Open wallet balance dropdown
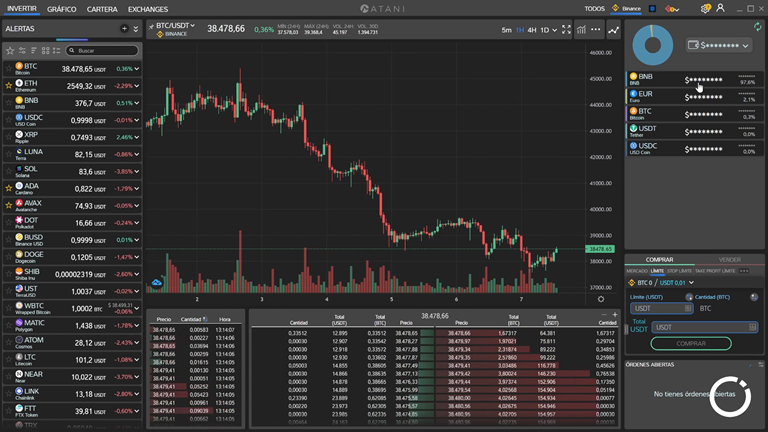The height and width of the screenshot is (432, 768). (x=718, y=46)
